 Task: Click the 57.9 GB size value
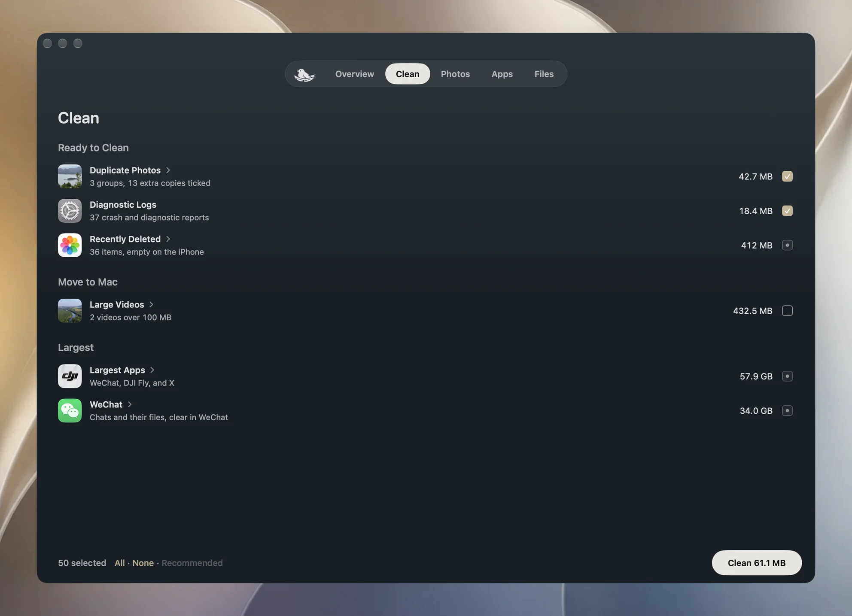(756, 376)
